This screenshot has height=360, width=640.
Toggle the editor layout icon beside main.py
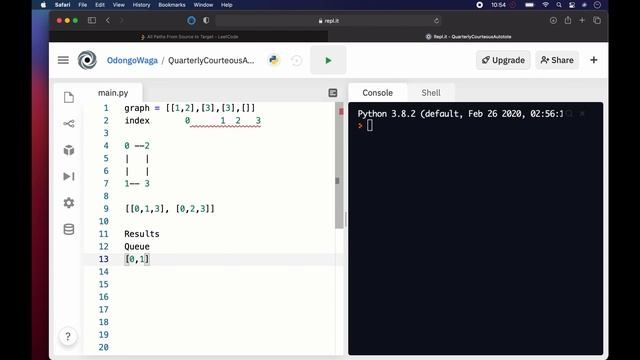pos(333,93)
